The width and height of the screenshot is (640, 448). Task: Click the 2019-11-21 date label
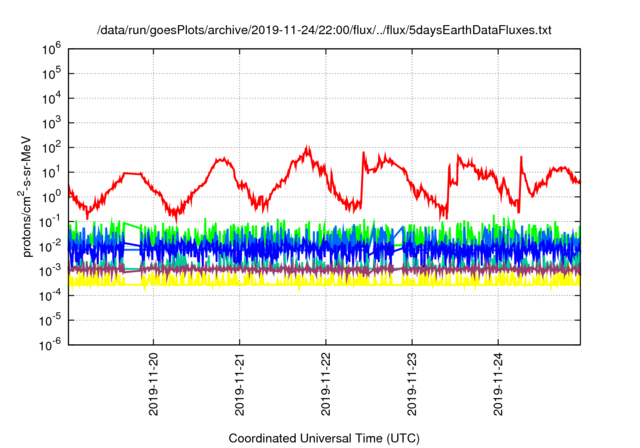point(240,384)
